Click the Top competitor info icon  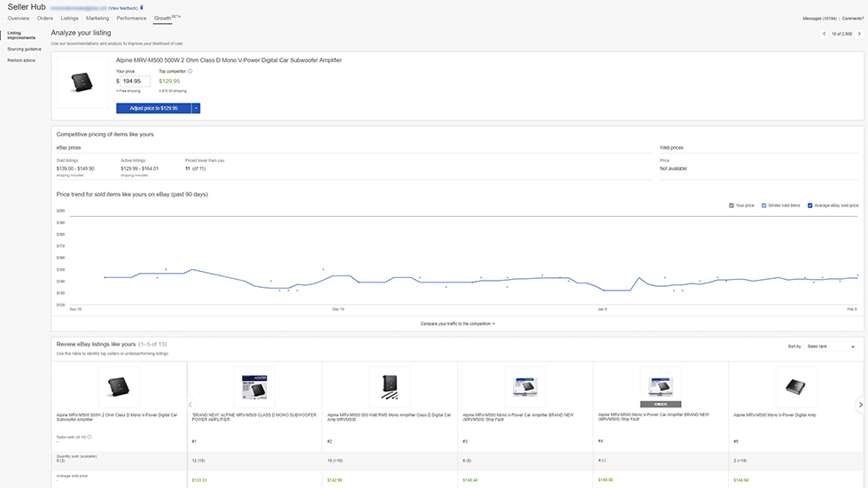pos(190,71)
